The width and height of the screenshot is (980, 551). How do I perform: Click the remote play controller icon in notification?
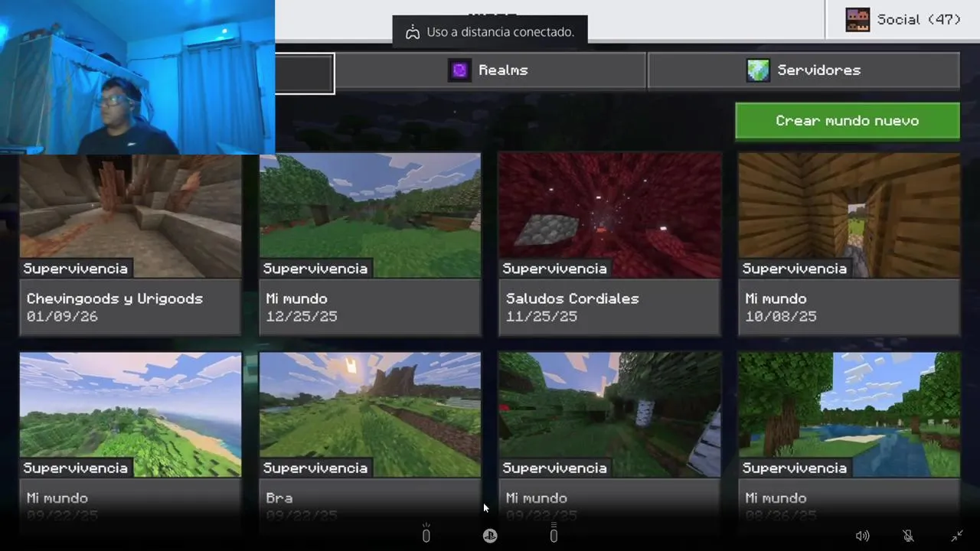point(412,32)
